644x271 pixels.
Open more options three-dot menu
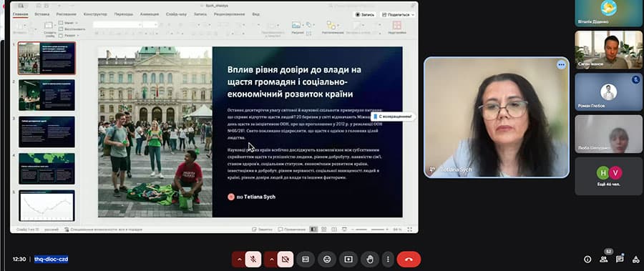(x=388, y=260)
